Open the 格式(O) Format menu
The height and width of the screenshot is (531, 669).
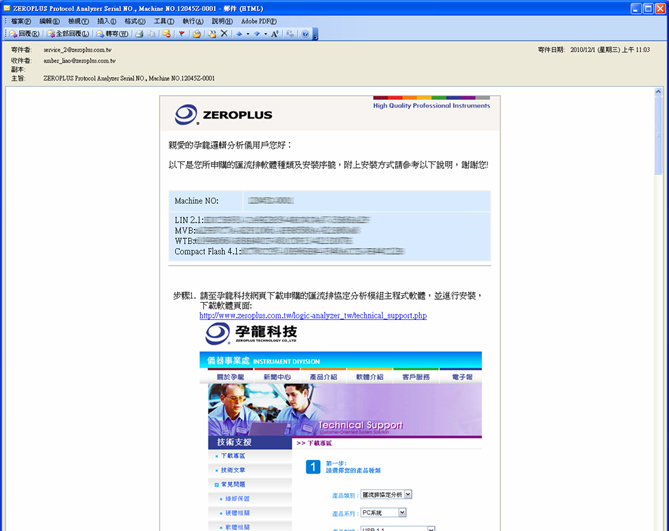[135, 21]
